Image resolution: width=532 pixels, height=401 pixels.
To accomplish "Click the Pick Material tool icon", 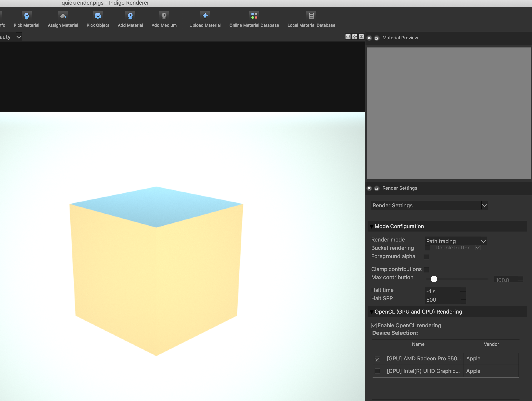I will coord(26,16).
